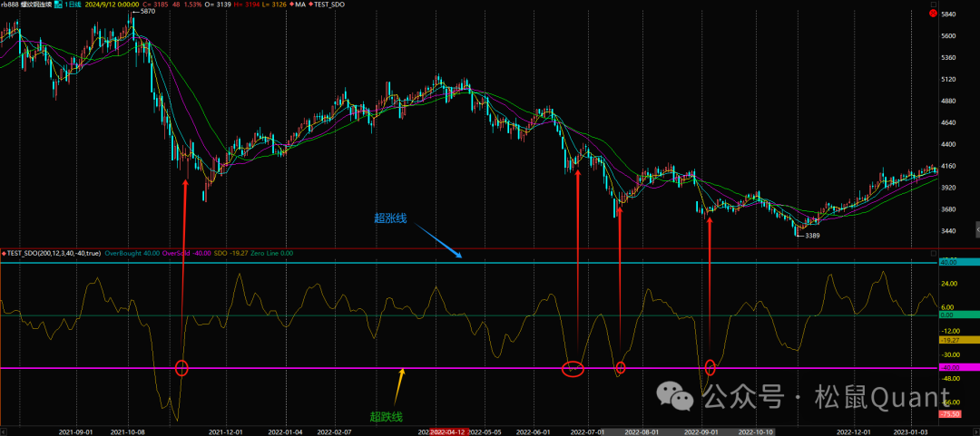Open the rb888 symbol selector
Viewport: 980px width, 436px height.
point(12,5)
